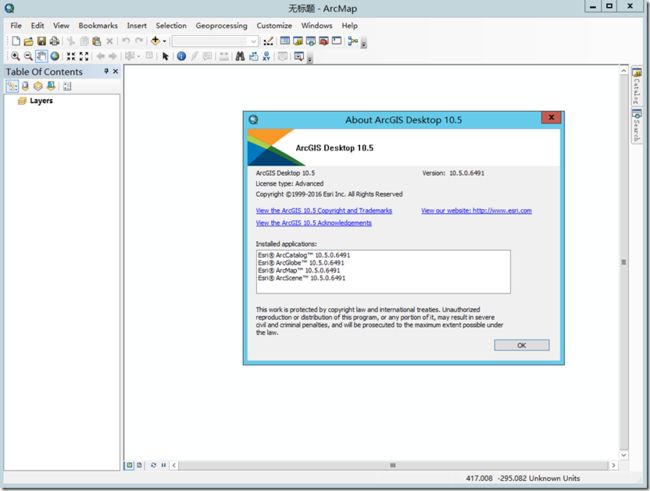Zoom to full extent globe
Image resolution: width=650 pixels, height=491 pixels.
point(55,56)
